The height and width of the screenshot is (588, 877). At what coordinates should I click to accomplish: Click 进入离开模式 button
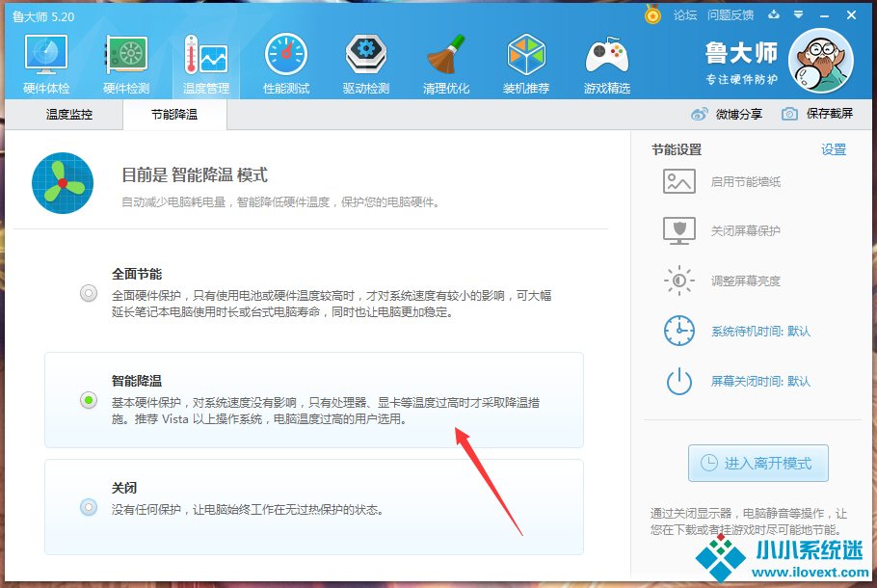pos(757,463)
